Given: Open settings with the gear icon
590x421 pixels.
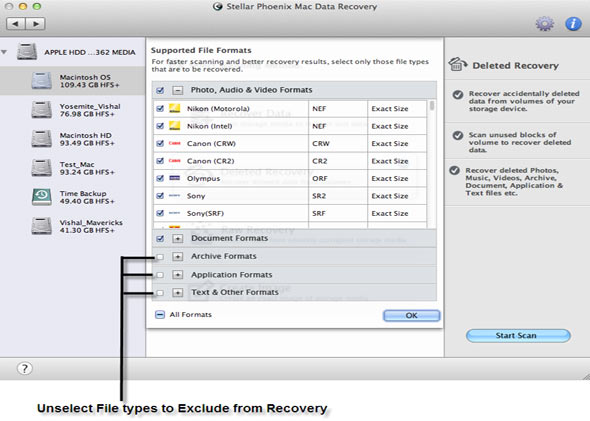Looking at the screenshot, I should 544,24.
